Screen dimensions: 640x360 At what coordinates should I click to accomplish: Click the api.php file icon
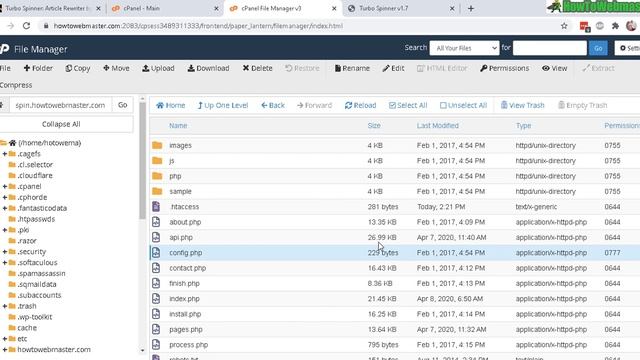pyautogui.click(x=156, y=237)
